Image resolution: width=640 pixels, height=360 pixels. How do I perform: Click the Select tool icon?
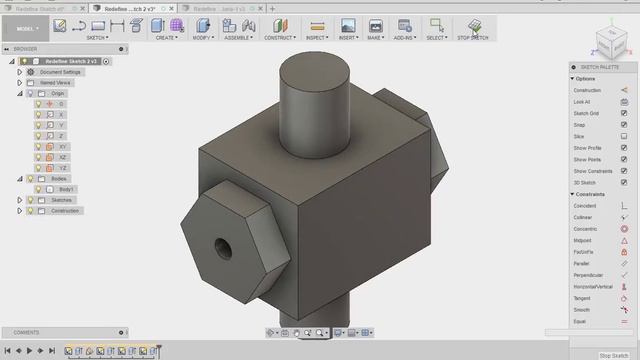pos(436,25)
